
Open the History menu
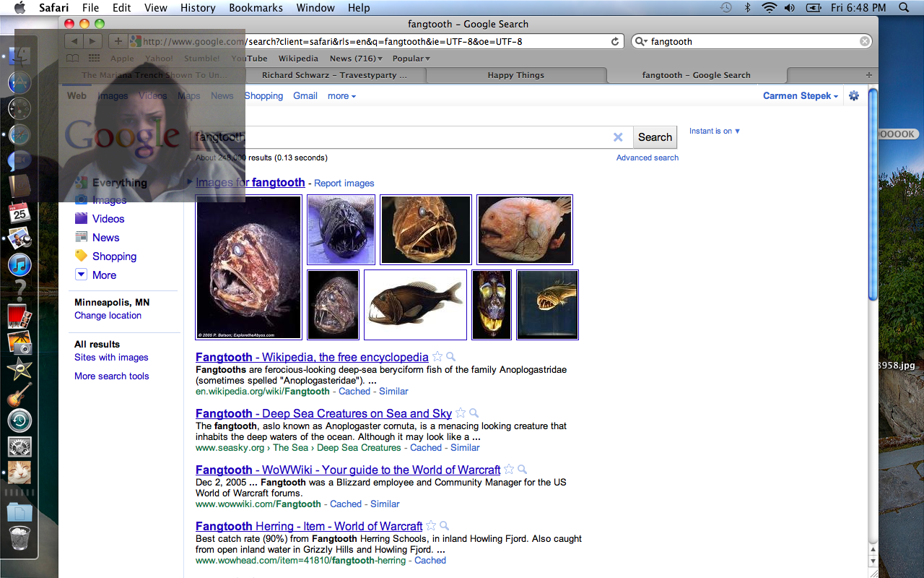[198, 8]
